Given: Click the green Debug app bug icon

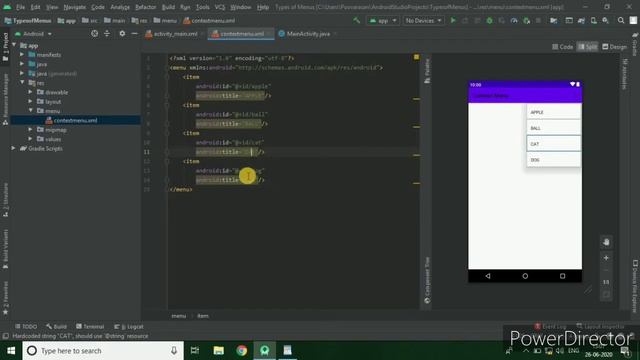Looking at the screenshot, I should click(489, 20).
